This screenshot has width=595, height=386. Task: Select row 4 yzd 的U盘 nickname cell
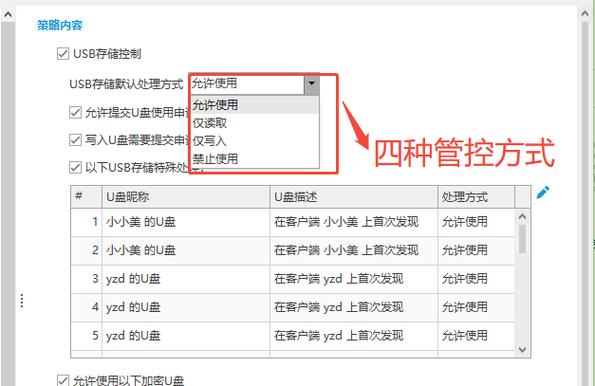[x=186, y=307]
